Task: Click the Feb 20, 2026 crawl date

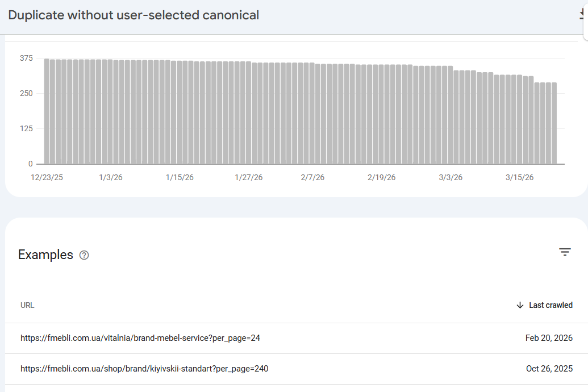Action: pyautogui.click(x=549, y=338)
